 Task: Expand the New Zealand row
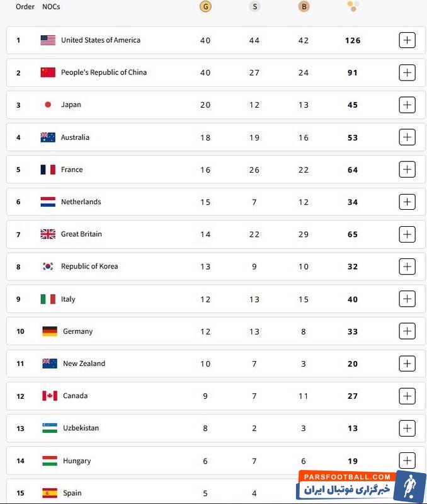click(407, 364)
